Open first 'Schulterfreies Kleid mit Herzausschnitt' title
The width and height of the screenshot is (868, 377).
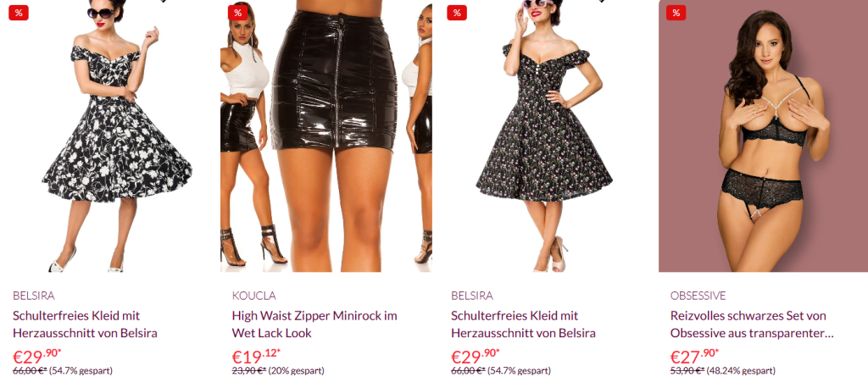[86, 324]
